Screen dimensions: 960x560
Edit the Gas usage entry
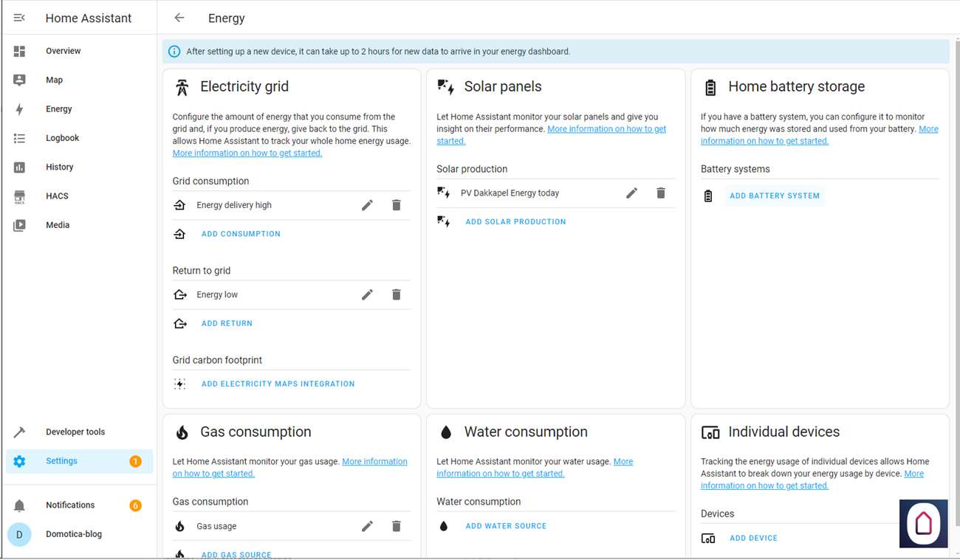367,526
